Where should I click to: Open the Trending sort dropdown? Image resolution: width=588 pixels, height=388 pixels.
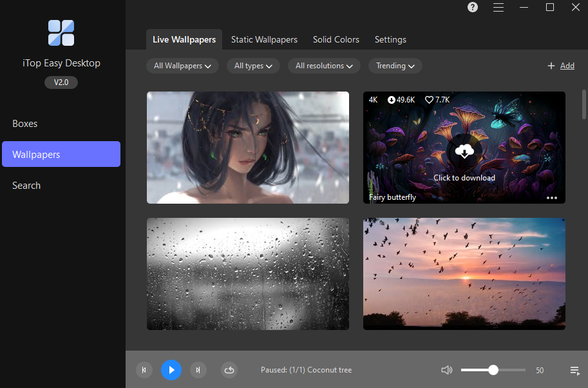(395, 66)
